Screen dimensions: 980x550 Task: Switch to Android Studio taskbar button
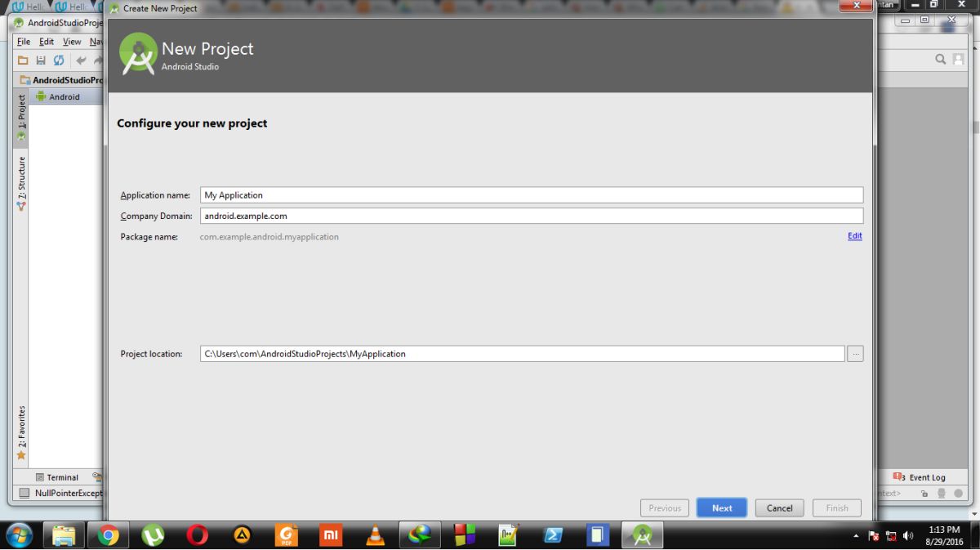pyautogui.click(x=643, y=535)
